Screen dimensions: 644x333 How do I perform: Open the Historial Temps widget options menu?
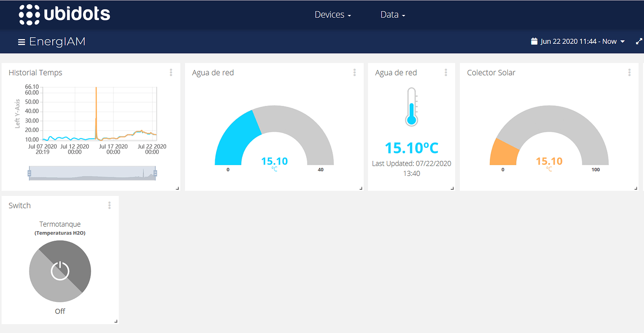[x=171, y=72]
